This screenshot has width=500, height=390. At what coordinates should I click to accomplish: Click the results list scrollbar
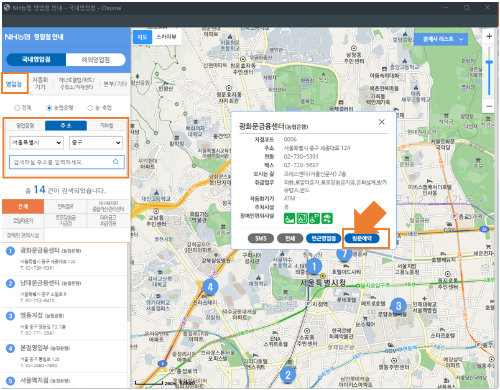[x=128, y=283]
